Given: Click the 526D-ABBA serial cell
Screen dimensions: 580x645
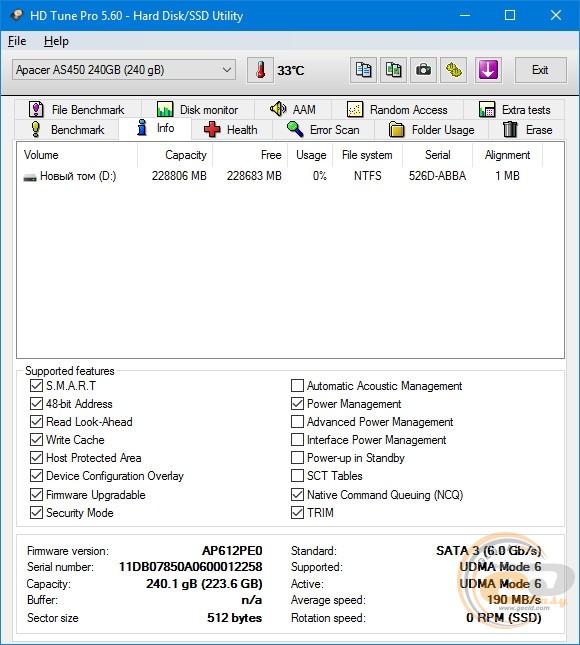Looking at the screenshot, I should point(437,176).
